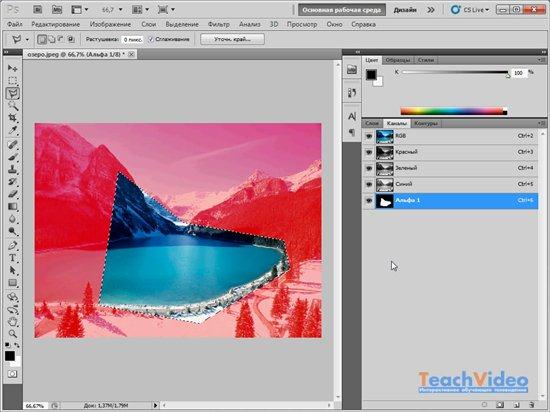Select the Dodge tool

(x=13, y=231)
